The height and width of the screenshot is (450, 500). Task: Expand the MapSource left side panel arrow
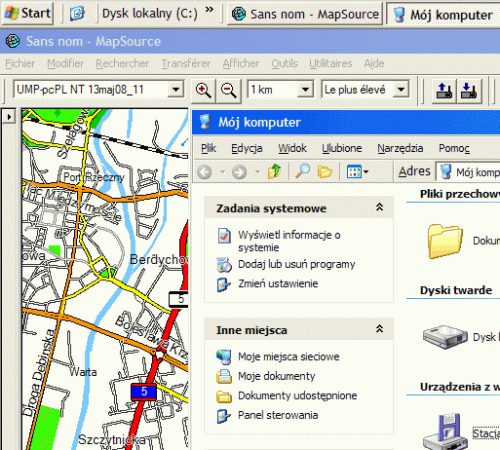tap(9, 117)
